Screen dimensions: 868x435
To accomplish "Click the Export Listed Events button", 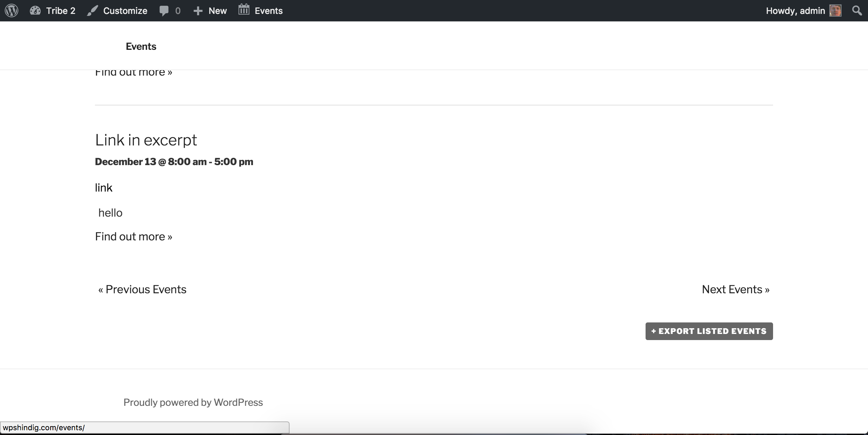I will pyautogui.click(x=709, y=331).
